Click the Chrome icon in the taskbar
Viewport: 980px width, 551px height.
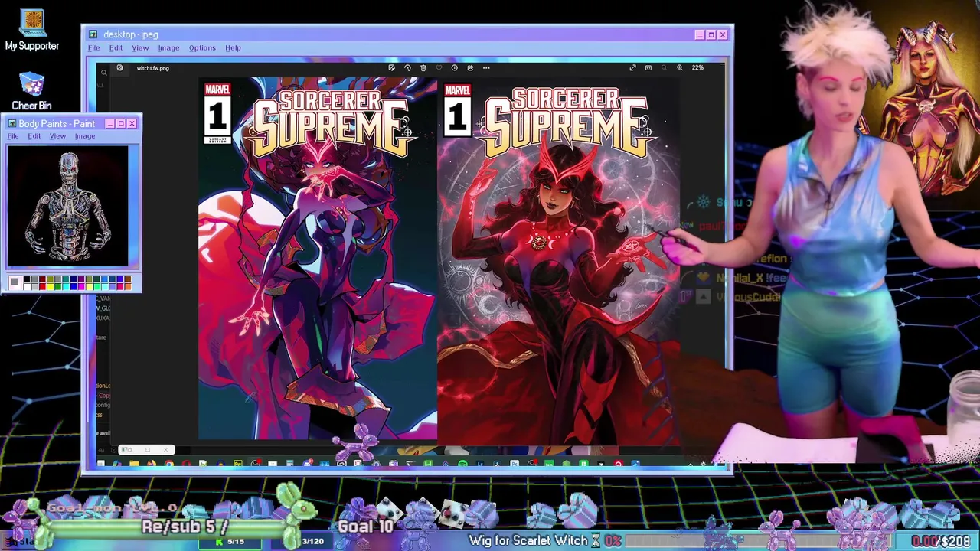pos(169,464)
